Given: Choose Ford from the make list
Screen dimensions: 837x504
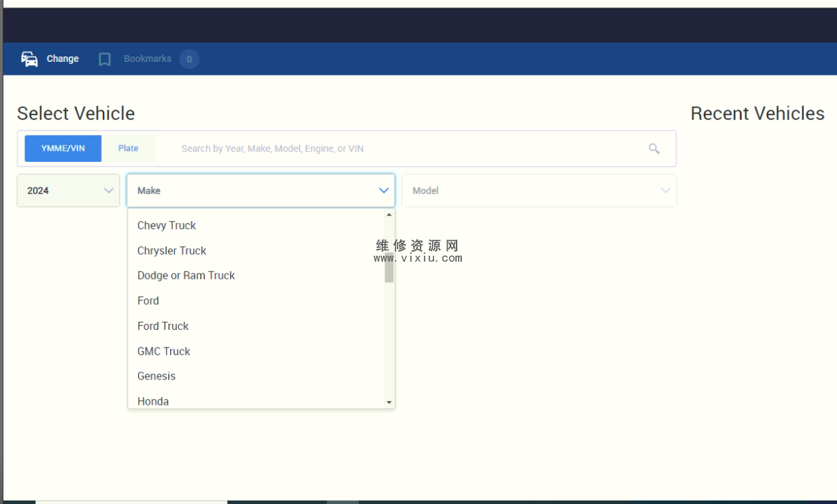Looking at the screenshot, I should (x=256, y=301).
